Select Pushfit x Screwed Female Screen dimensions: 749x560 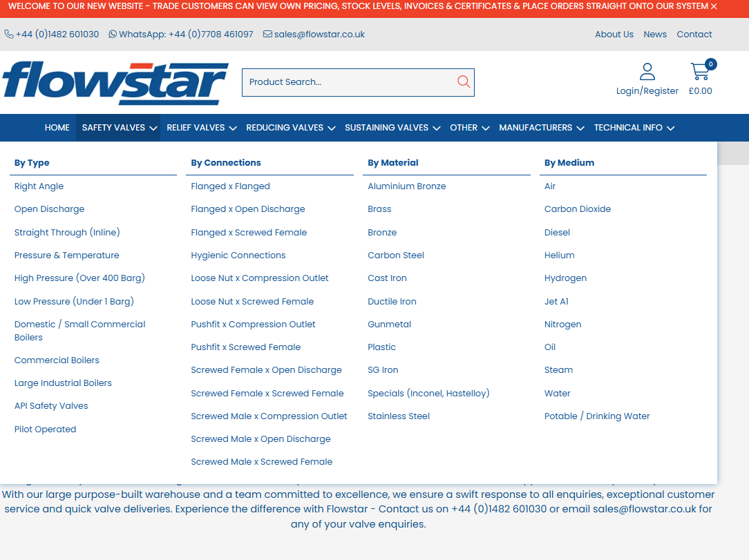pos(246,347)
